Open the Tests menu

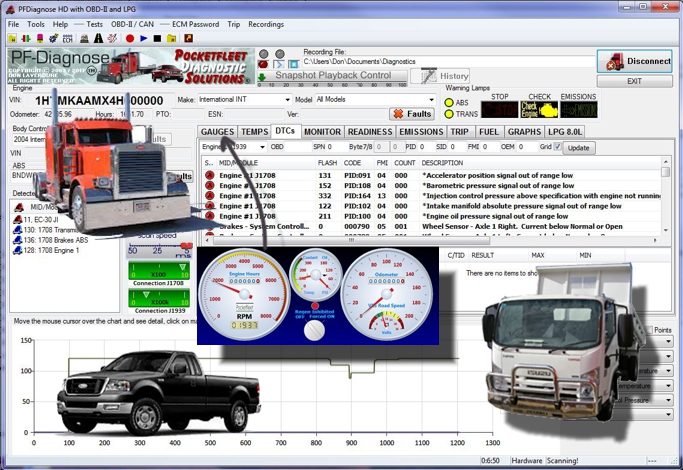(x=94, y=24)
